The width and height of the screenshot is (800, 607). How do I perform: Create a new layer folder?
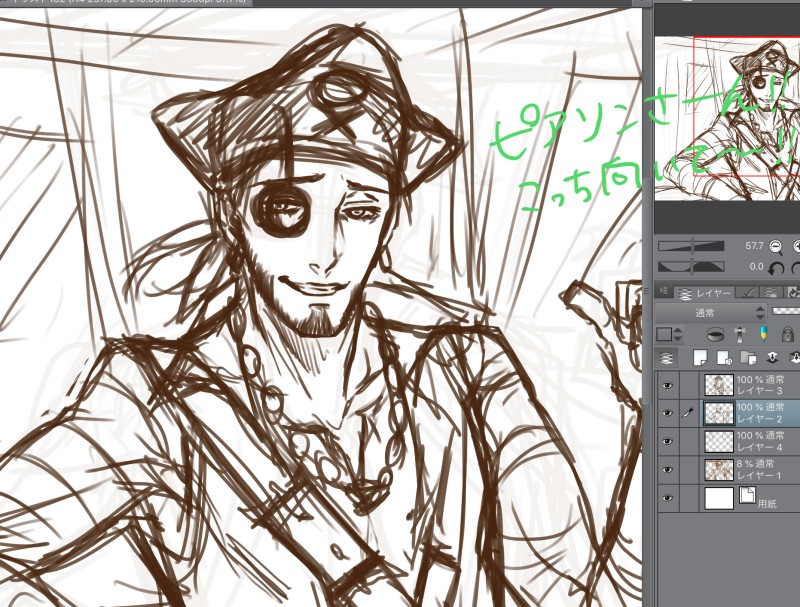(x=748, y=358)
